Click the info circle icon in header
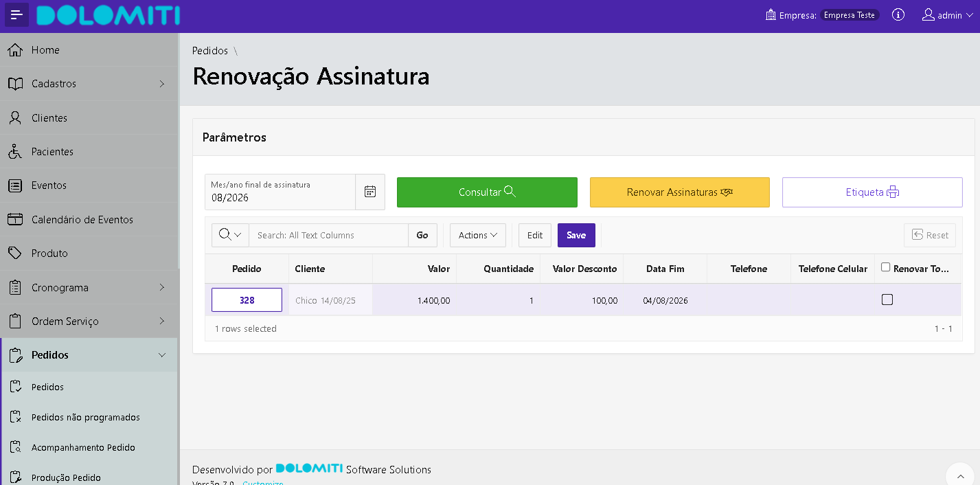 coord(898,15)
